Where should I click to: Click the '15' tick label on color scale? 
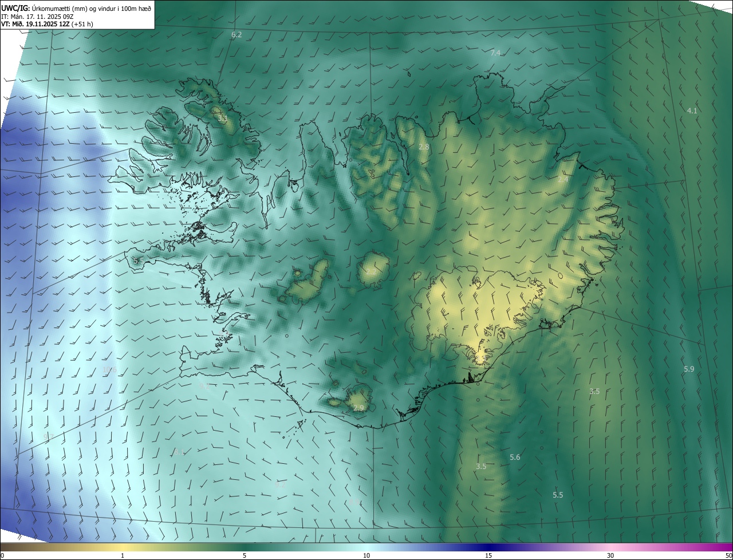(488, 556)
